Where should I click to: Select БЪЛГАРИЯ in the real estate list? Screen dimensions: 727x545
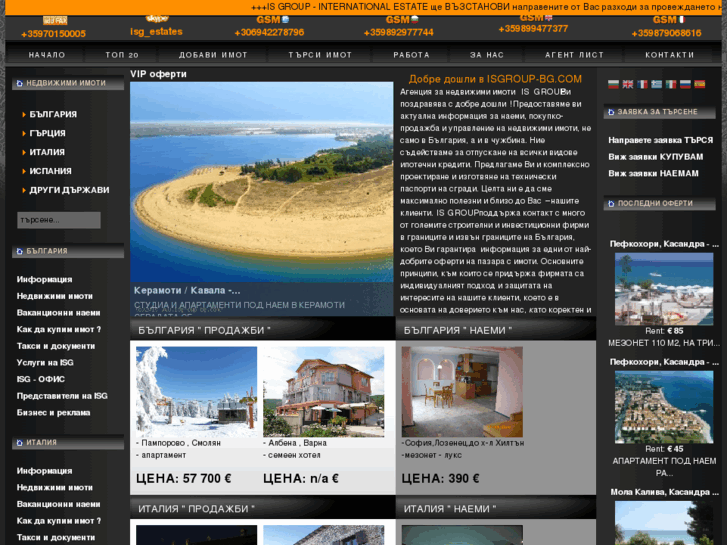click(x=53, y=115)
